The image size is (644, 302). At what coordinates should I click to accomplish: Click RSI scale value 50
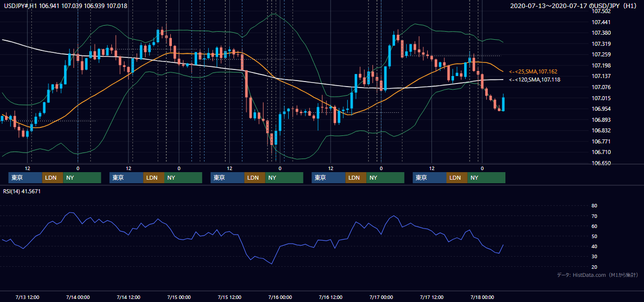coord(595,236)
